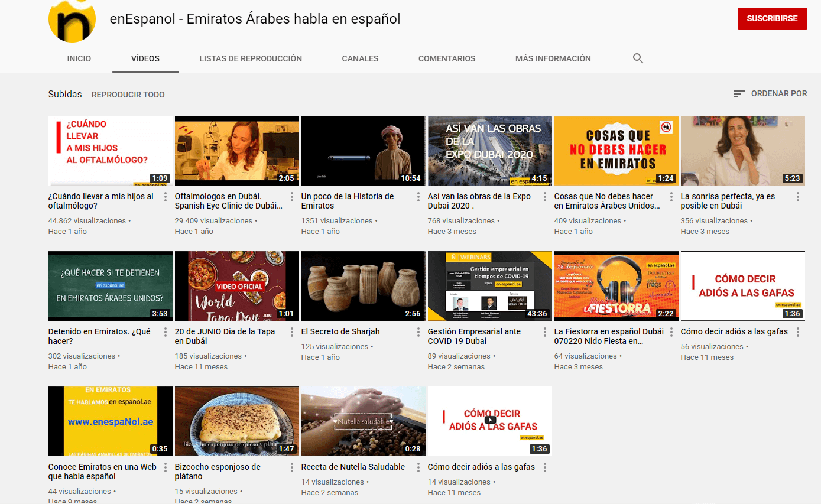Play the '¿Cuándo llevar a mis hijos' thumbnail

[x=111, y=151]
